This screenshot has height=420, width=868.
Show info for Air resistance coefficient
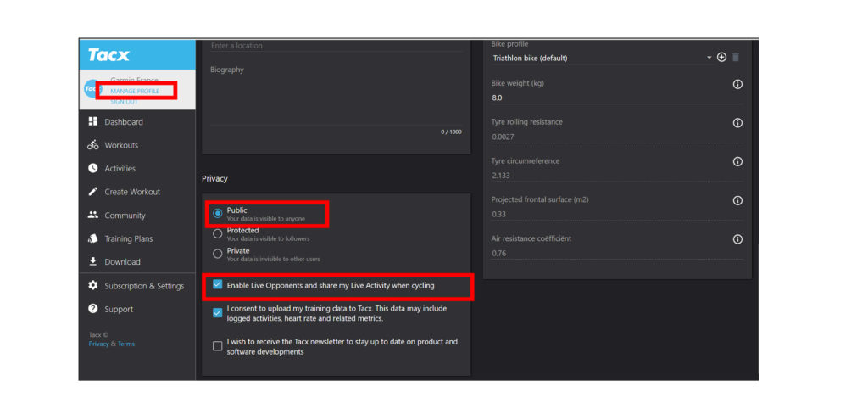click(x=737, y=239)
